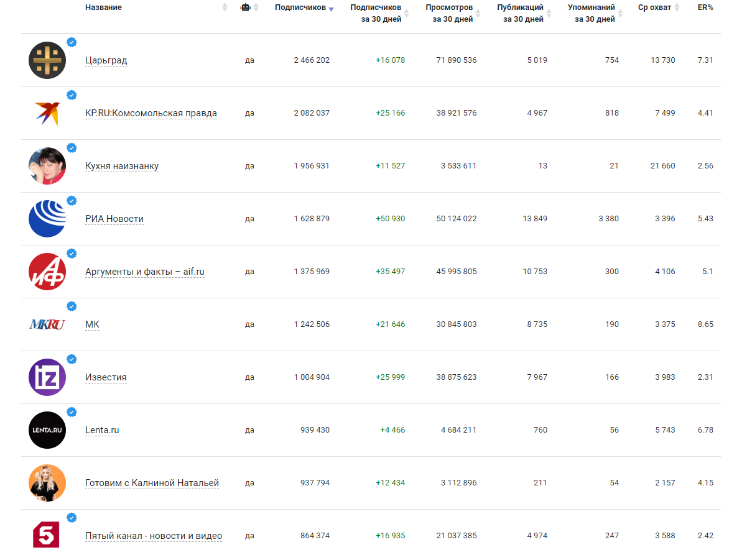Click ER value 7.31 in Царьград row
This screenshot has width=742, height=560.
point(705,60)
